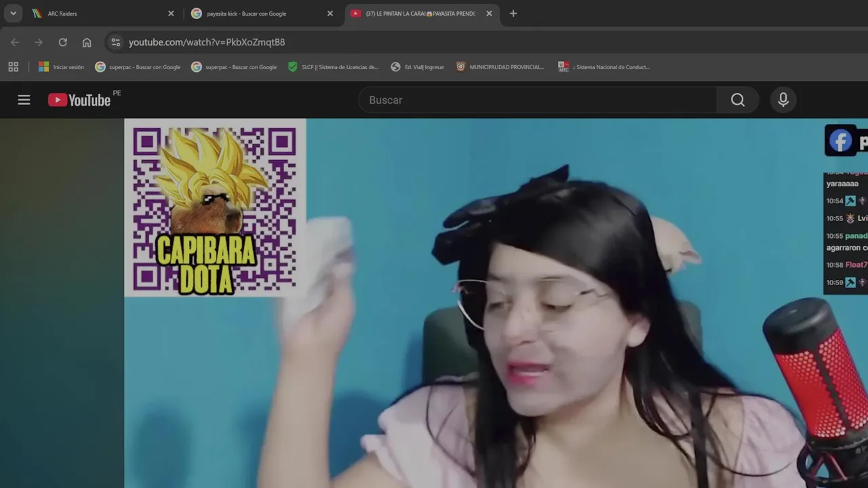Switch to payasita kick Google search tab
This screenshot has width=868, height=488.
[261, 14]
